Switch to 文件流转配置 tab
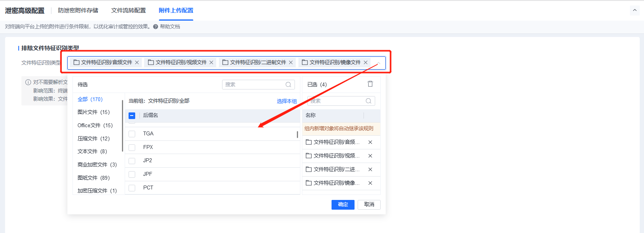Image resolution: width=644 pixels, height=233 pixels. point(128,11)
